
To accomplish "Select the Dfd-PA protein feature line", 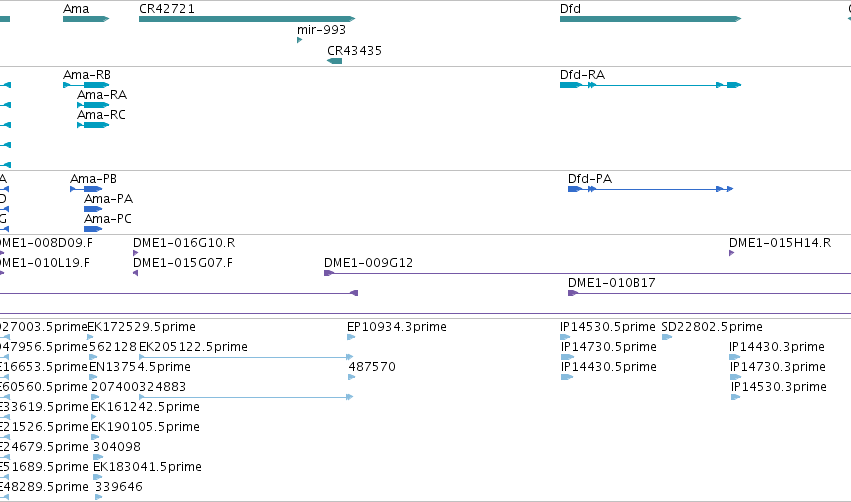I will tap(651, 189).
